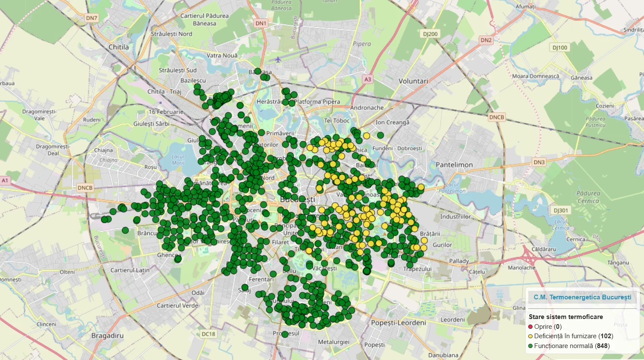This screenshot has height=360, width=644.
Task: Click the airport plane icon near Băneasa
Action: pyautogui.click(x=278, y=59)
